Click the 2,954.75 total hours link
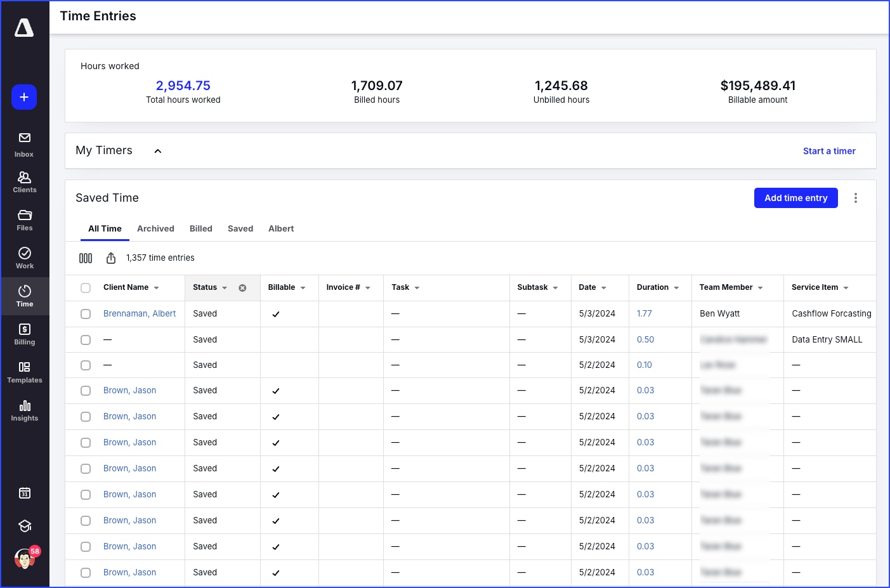Viewport: 890px width, 588px height. 183,86
